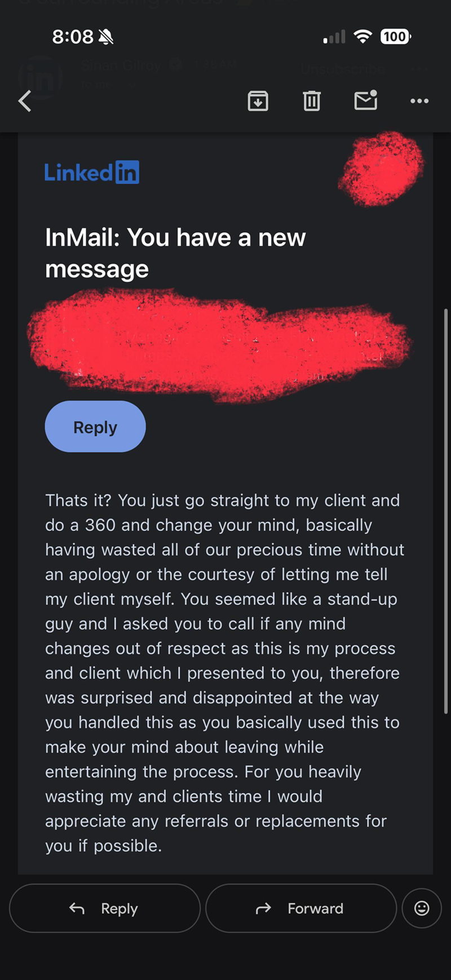Go back using the left chevron arrow
This screenshot has width=451, height=980.
[25, 101]
